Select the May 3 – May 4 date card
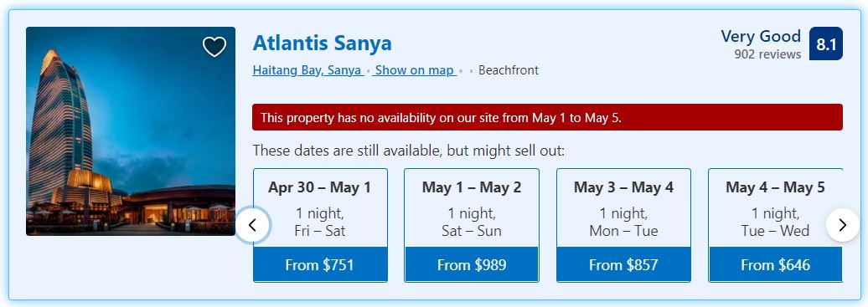The width and height of the screenshot is (868, 307). (x=624, y=225)
